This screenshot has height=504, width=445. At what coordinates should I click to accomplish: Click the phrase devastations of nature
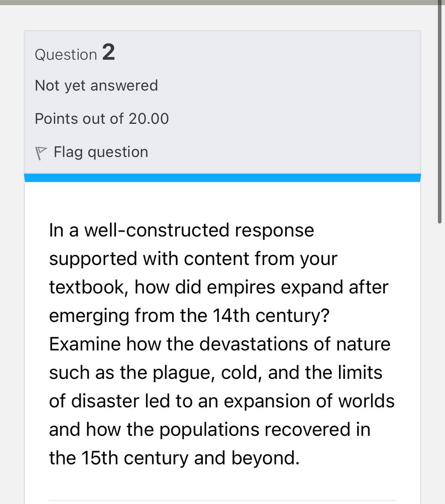(x=295, y=344)
